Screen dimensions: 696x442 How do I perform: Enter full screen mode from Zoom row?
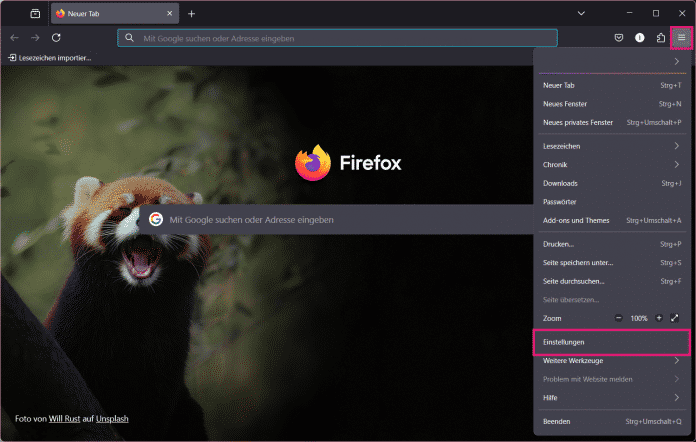point(675,317)
